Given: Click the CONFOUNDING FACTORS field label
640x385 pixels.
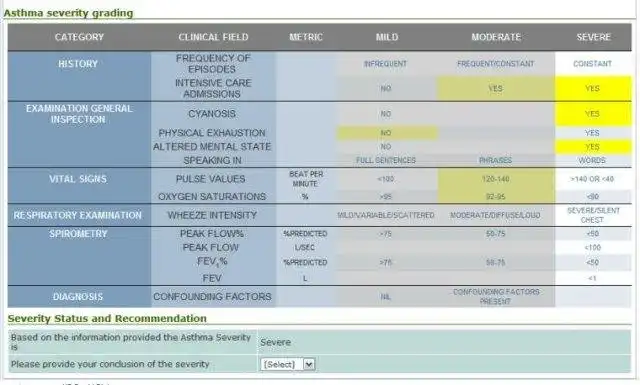Looking at the screenshot, I should (212, 297).
